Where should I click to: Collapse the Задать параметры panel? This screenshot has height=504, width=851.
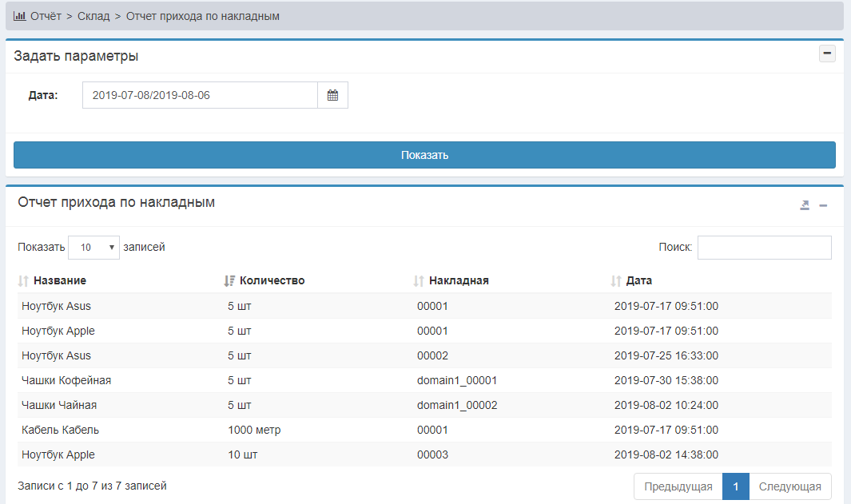(828, 54)
